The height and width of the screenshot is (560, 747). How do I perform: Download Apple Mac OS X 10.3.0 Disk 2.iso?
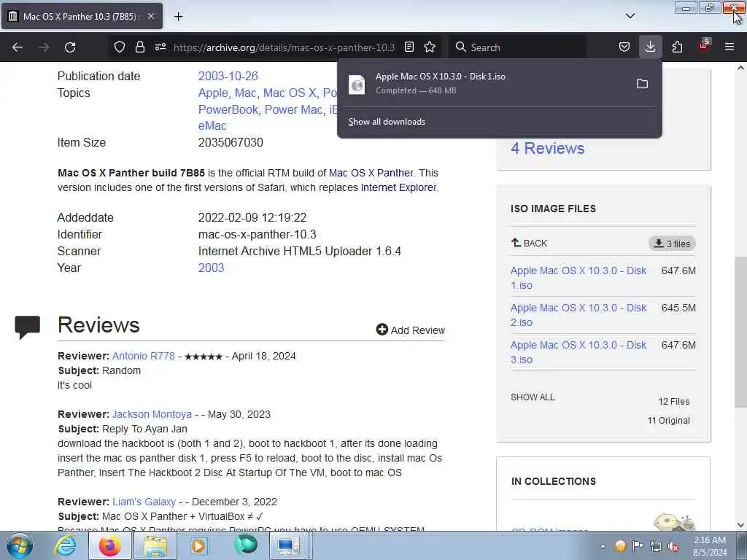click(x=578, y=315)
